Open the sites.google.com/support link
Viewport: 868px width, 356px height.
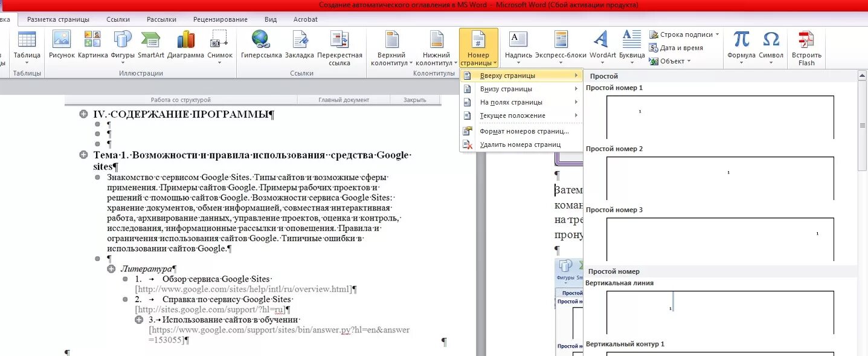(x=210, y=309)
